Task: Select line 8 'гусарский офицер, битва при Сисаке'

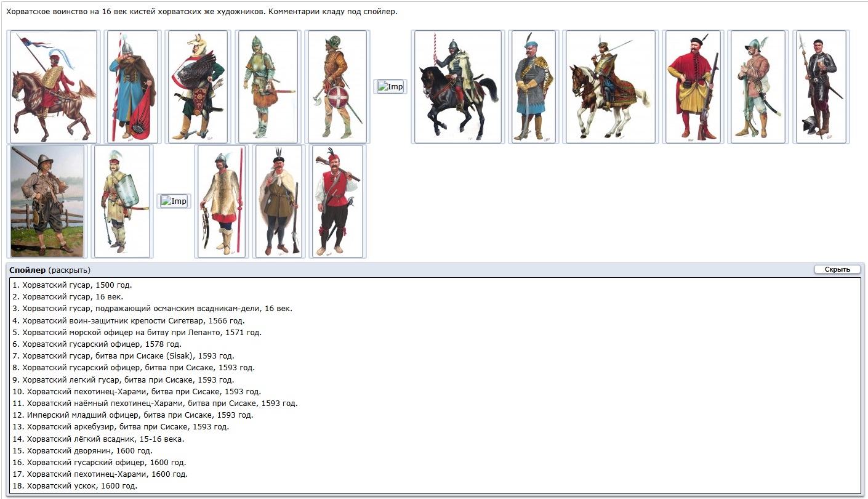Action: click(134, 368)
